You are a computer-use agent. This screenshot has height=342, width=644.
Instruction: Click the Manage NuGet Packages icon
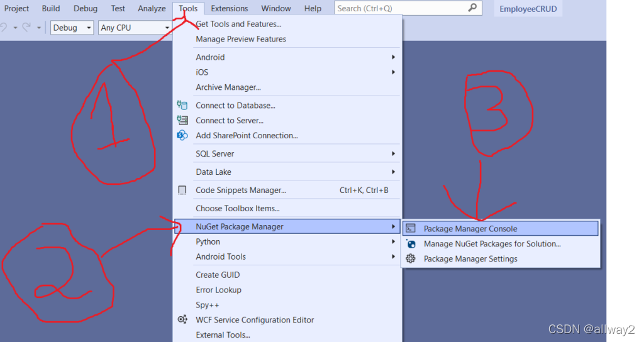click(411, 244)
